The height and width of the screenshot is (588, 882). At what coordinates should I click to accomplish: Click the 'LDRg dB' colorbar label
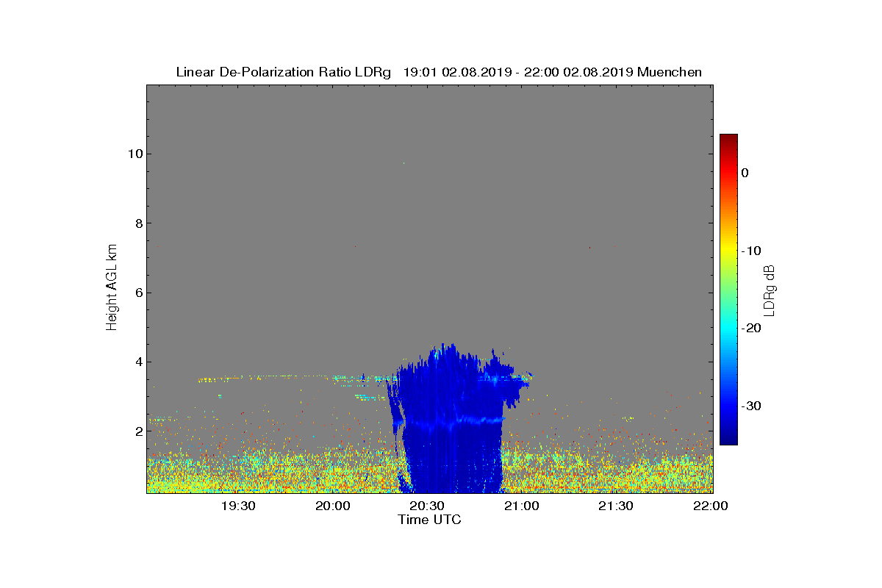(x=770, y=290)
